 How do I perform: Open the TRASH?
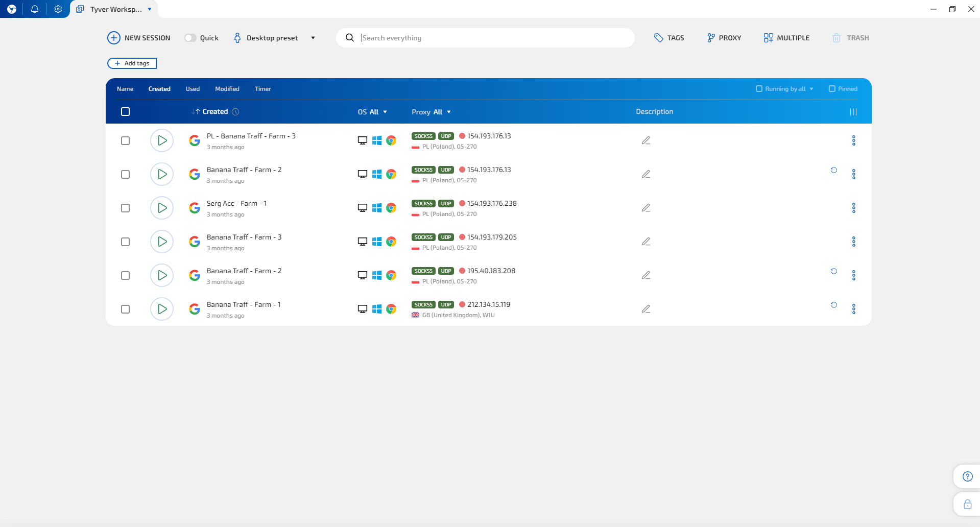(851, 38)
